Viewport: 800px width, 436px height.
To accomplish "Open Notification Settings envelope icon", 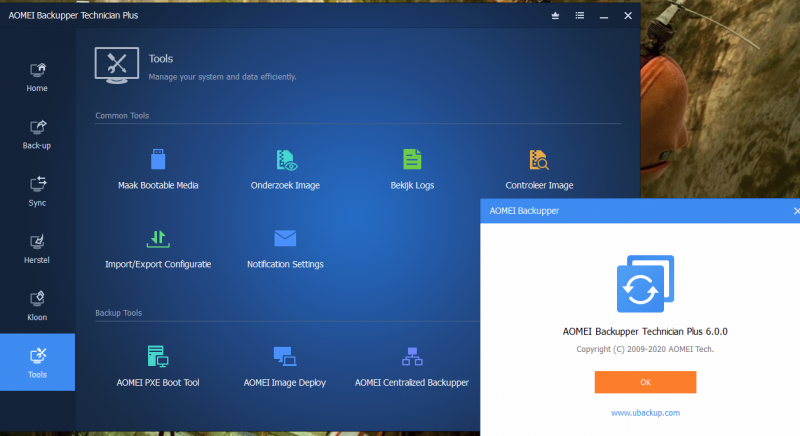I will (285, 238).
